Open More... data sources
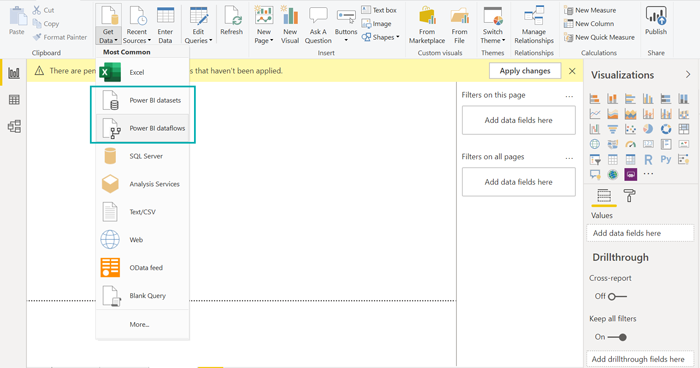The image size is (700, 368). point(142,325)
